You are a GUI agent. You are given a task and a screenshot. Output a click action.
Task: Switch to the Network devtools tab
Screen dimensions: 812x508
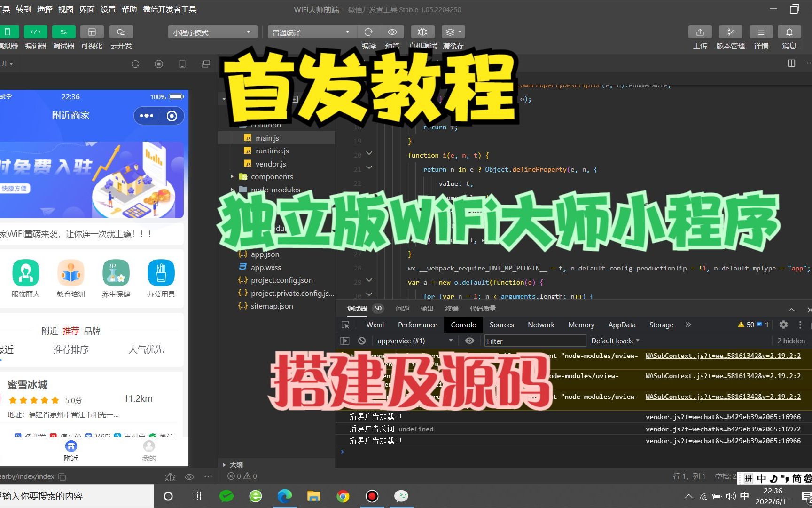(x=541, y=325)
